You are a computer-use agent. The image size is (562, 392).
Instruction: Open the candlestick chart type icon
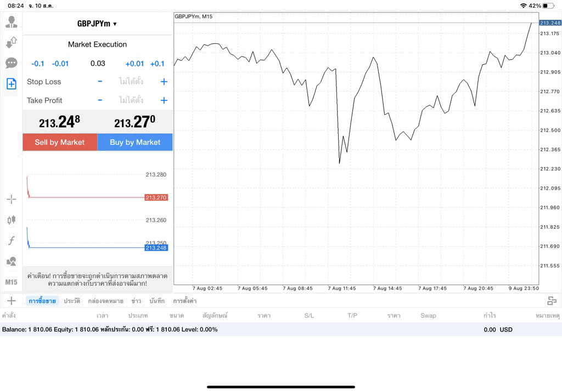point(12,219)
